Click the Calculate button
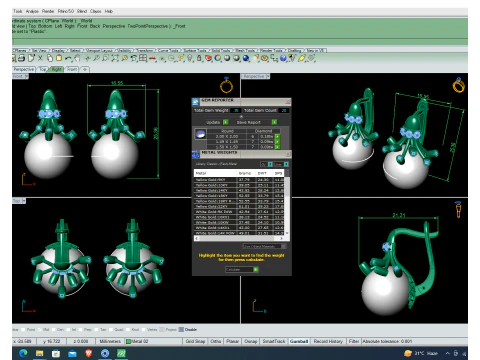This screenshot has width=480, height=360. pos(242,269)
